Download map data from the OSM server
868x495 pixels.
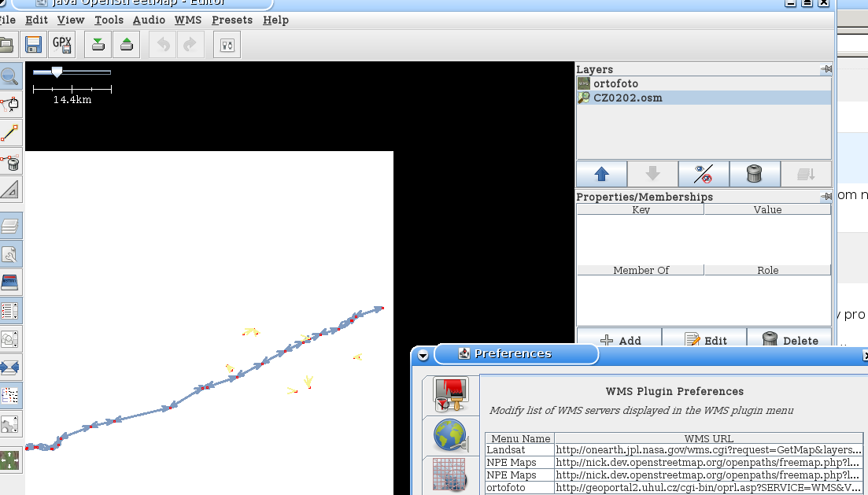(98, 44)
